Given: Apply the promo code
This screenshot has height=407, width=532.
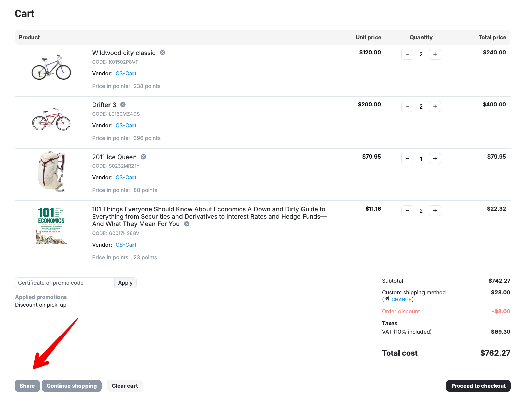Looking at the screenshot, I should pyautogui.click(x=125, y=283).
